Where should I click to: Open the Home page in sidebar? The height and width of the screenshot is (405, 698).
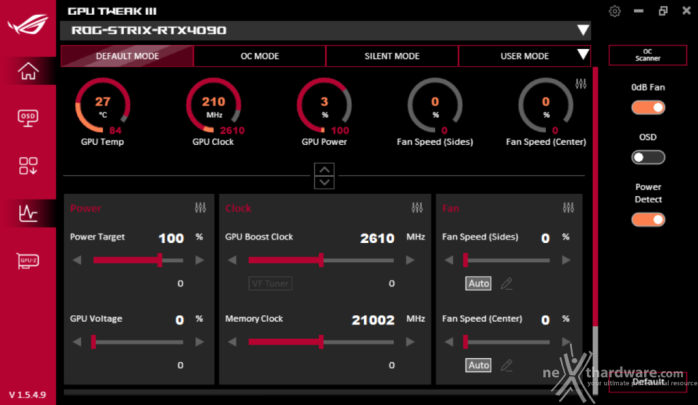(x=28, y=71)
